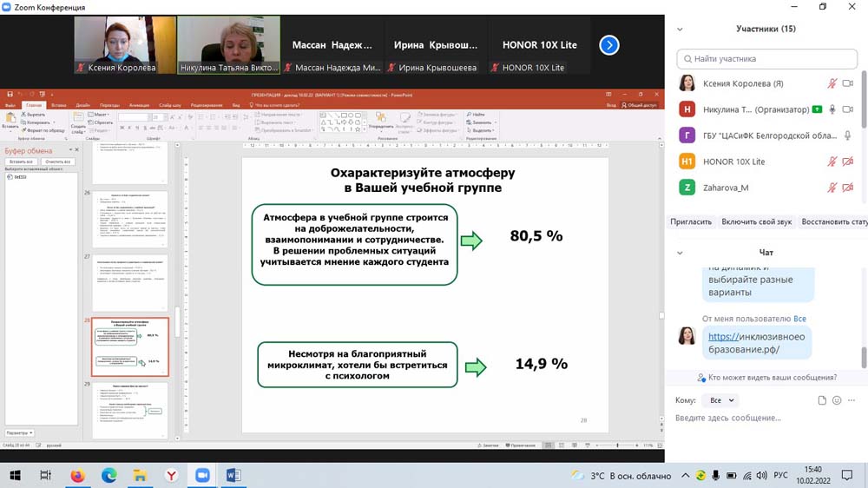Open Zoom from the Windows taskbar

pos(203,475)
